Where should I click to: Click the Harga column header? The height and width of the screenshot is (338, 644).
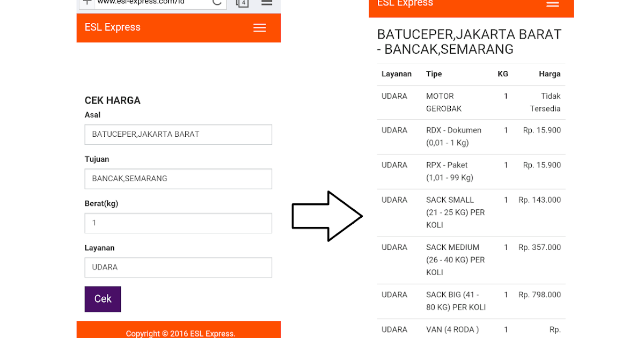point(550,74)
